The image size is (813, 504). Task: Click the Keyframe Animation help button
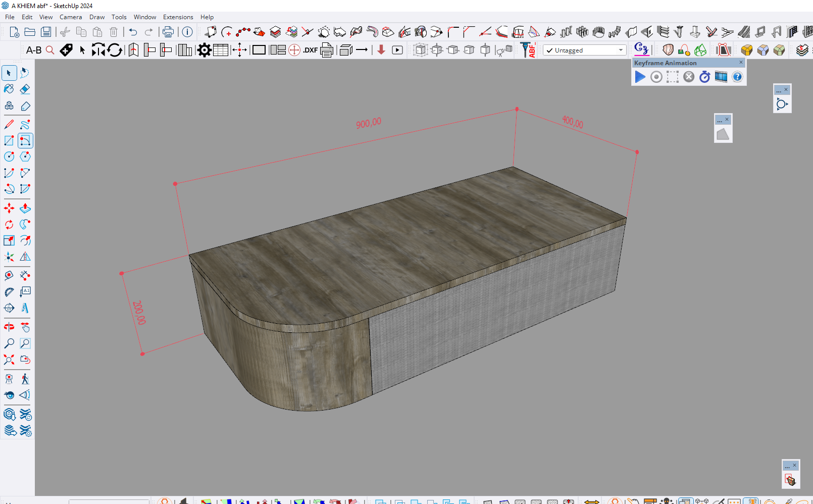[x=737, y=77]
